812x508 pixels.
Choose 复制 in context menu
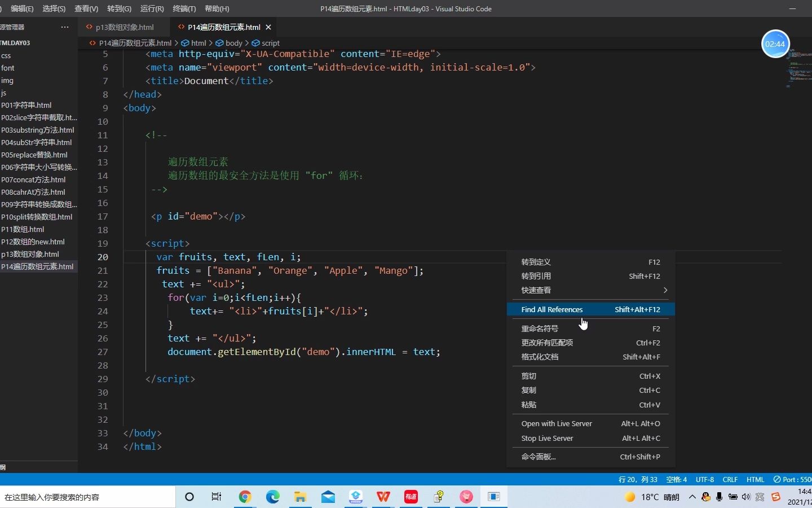pyautogui.click(x=590, y=390)
